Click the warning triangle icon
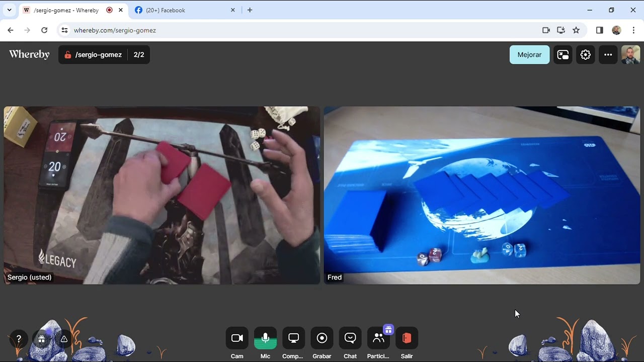 coord(64,339)
